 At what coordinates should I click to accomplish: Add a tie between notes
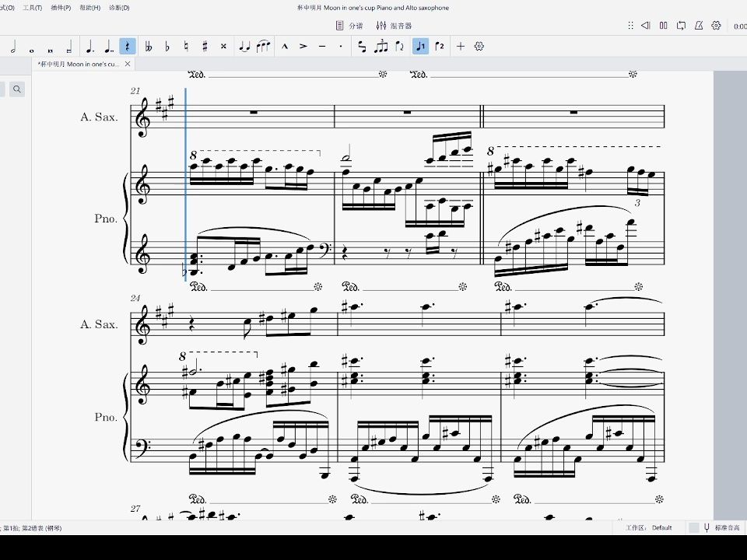244,47
